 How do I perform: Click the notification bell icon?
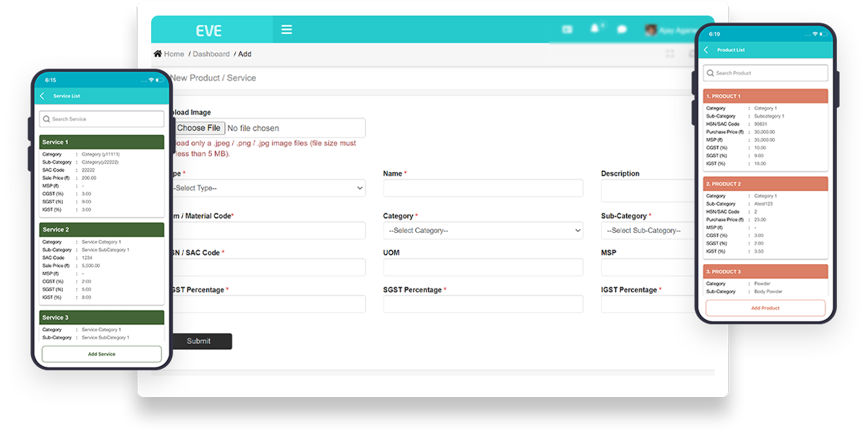[x=595, y=29]
